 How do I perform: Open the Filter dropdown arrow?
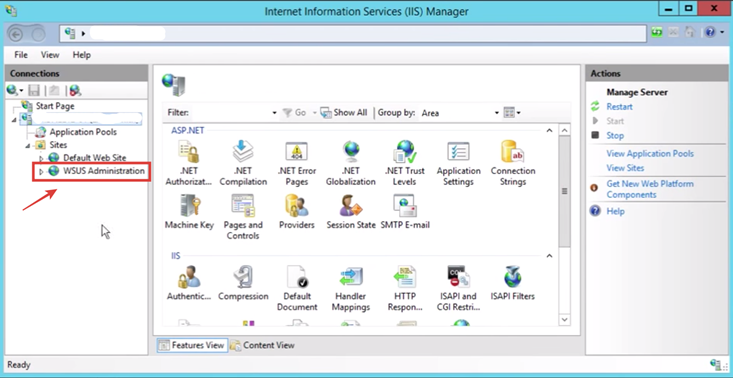coord(274,113)
